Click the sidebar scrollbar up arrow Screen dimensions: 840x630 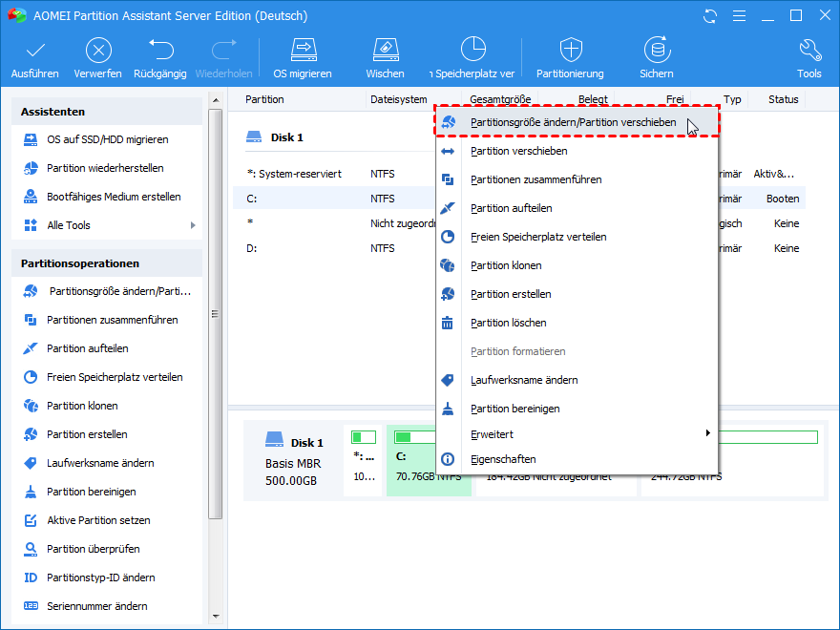click(x=216, y=100)
